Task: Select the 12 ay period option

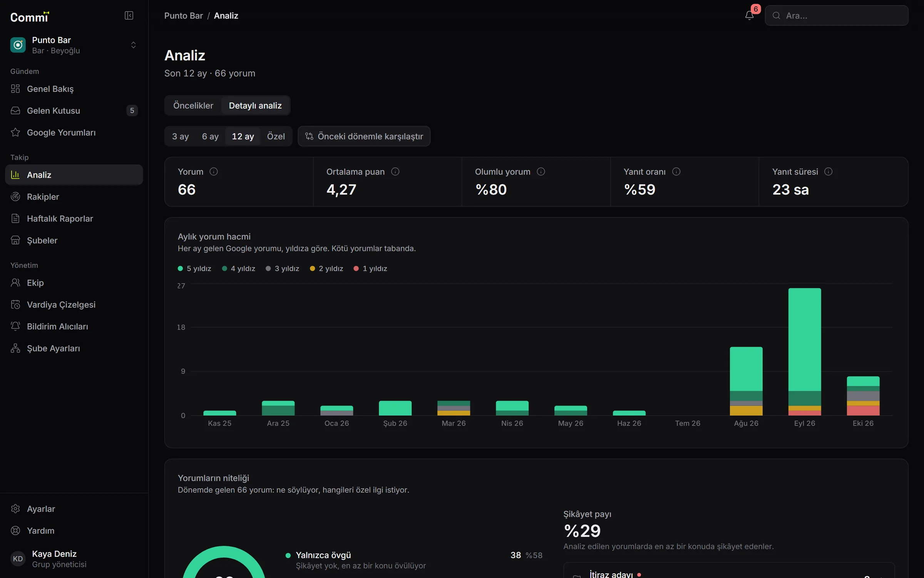Action: pos(243,136)
